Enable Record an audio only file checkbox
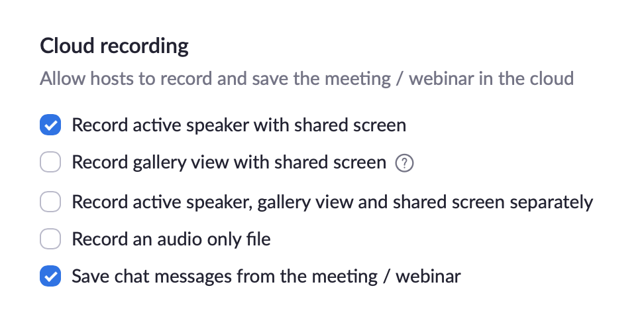644x329 pixels. click(50, 239)
